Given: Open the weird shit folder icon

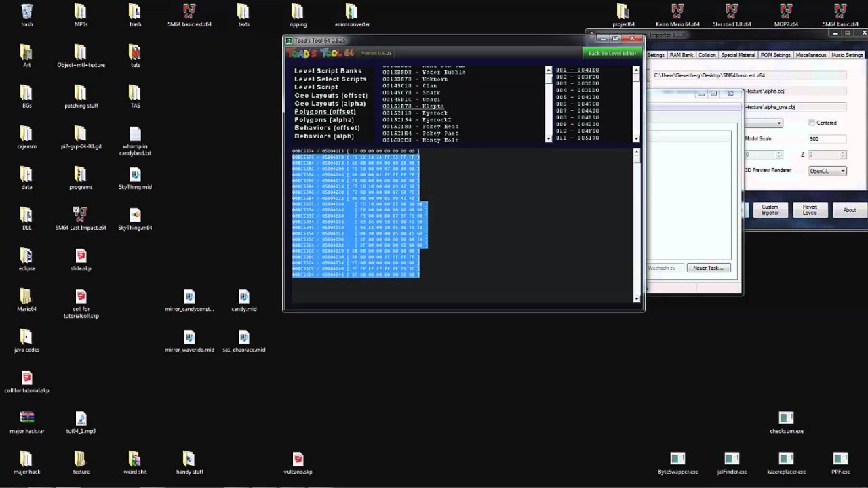Looking at the screenshot, I should tap(135, 459).
